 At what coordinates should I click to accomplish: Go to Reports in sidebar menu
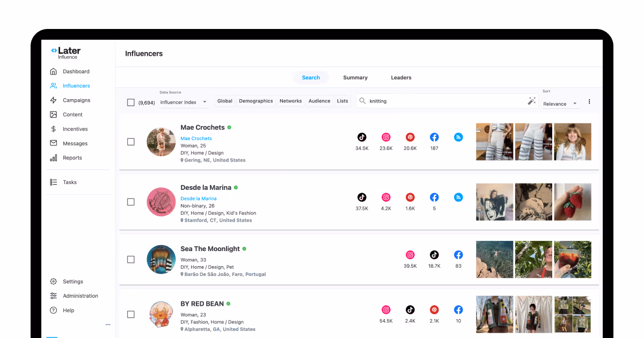[x=72, y=158]
